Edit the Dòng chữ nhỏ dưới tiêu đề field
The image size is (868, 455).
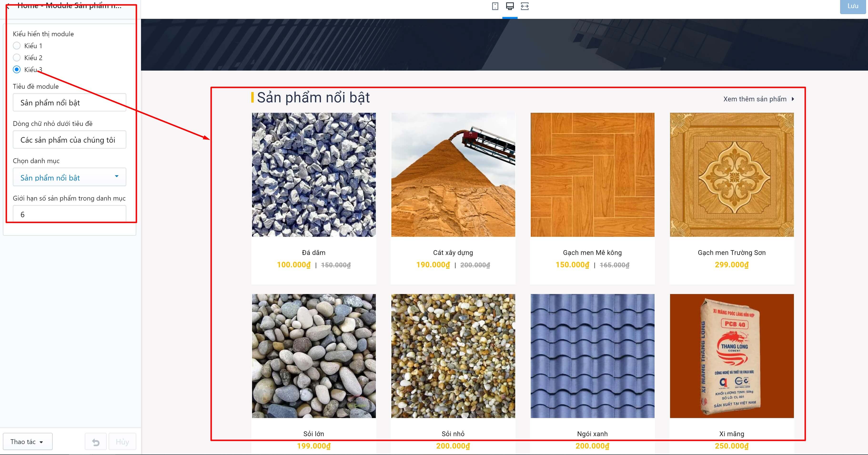69,140
